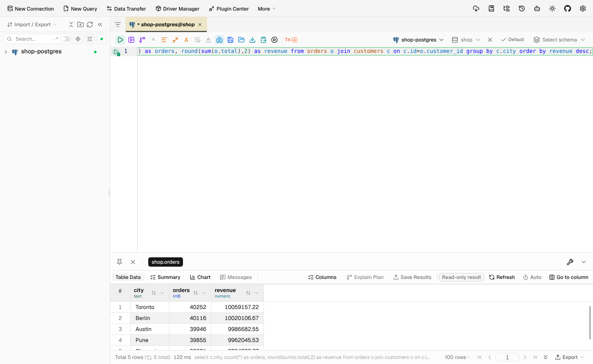Open the history clock icon
Screen dimensions: 593x364
[x=522, y=8]
